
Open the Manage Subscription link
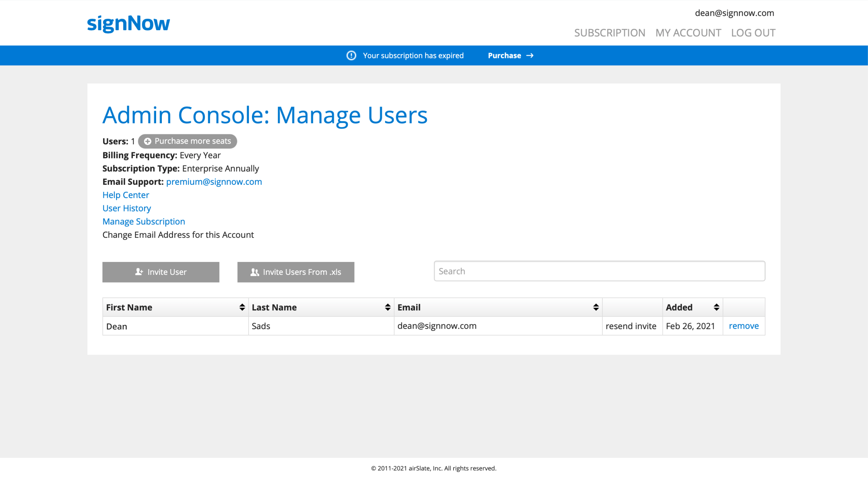[x=144, y=222]
